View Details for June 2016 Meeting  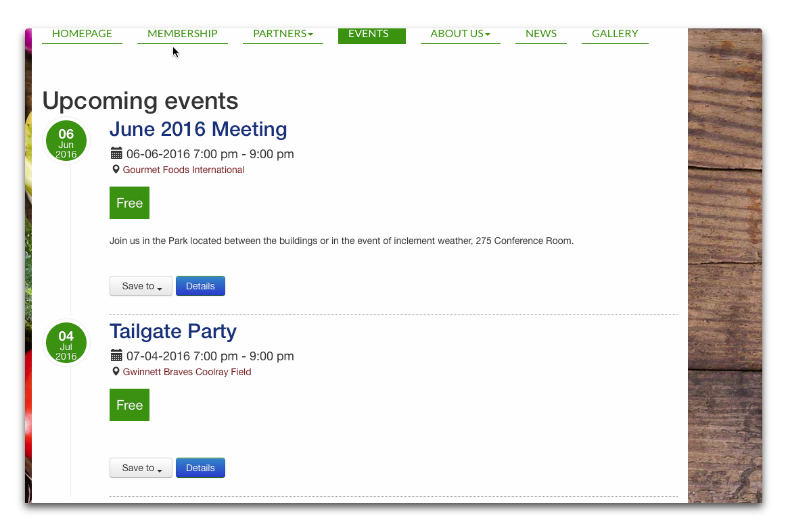[x=200, y=286]
